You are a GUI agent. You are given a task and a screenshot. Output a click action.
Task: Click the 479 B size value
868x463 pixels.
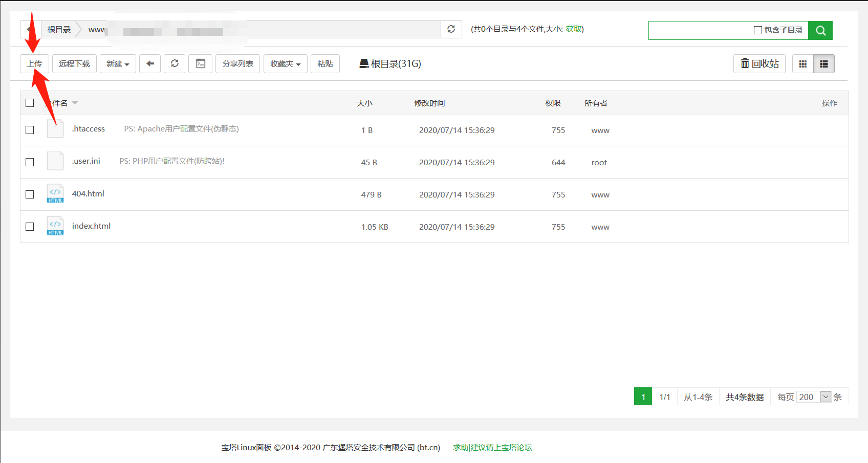tap(371, 194)
